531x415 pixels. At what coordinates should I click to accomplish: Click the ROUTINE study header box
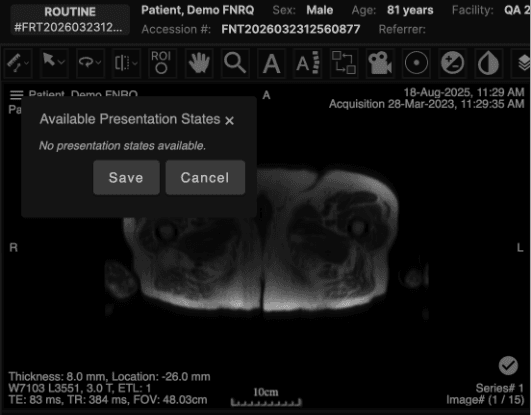[70, 20]
